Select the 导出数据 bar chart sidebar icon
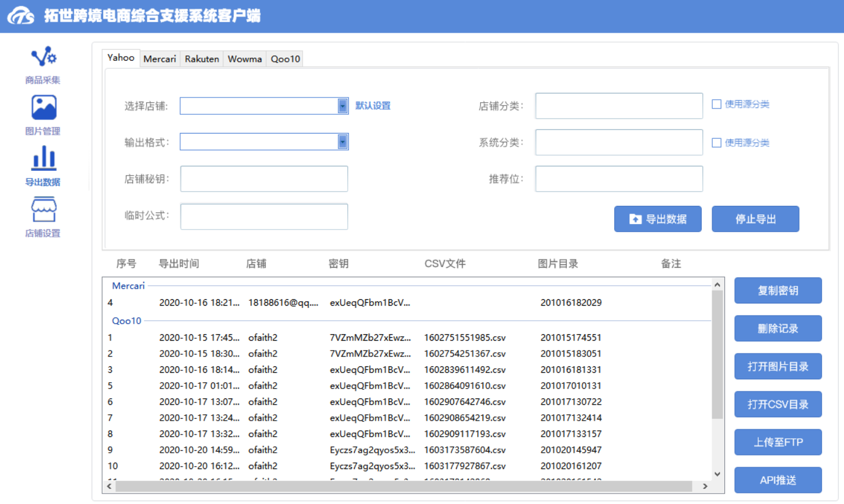Screen dimensions: 844x504 pos(44,159)
